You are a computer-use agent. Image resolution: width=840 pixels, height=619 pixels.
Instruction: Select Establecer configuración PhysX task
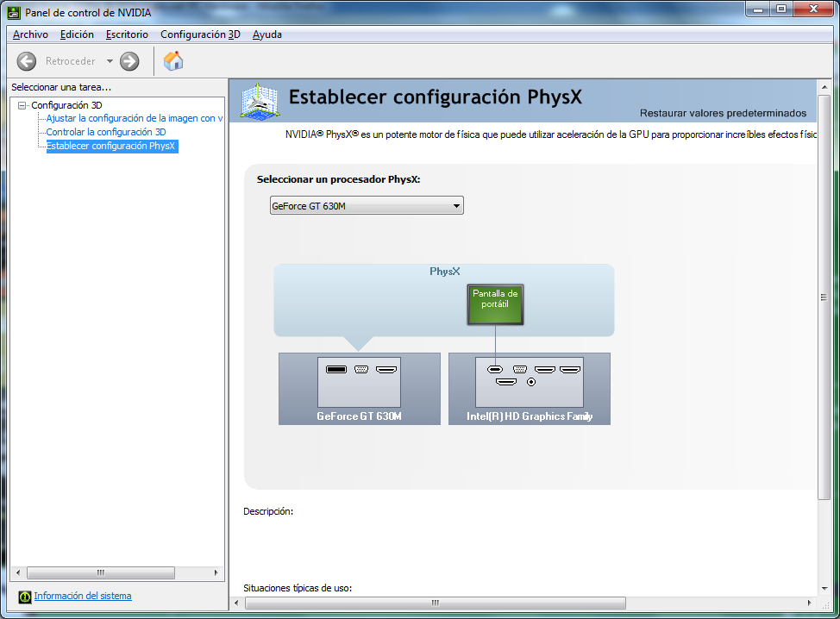click(x=111, y=147)
